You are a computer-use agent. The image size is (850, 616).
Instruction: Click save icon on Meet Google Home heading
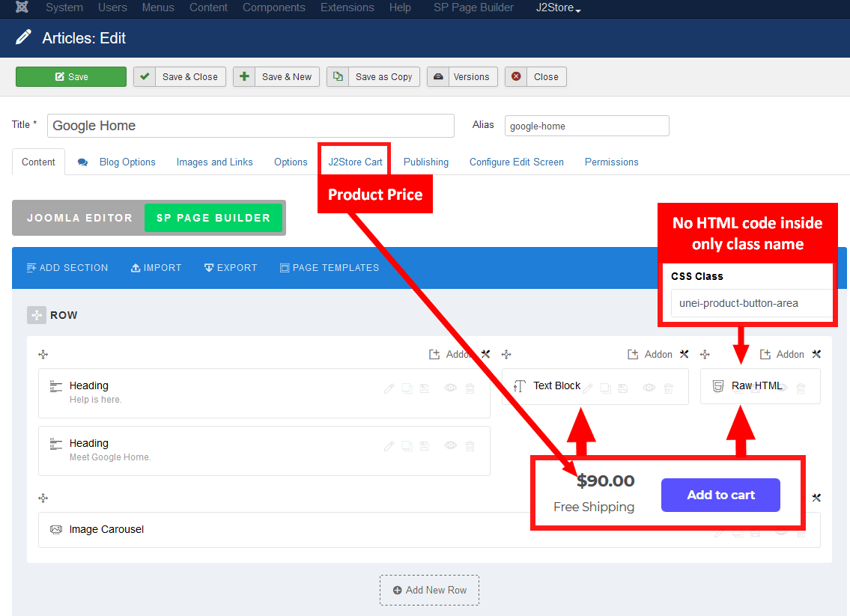(x=425, y=446)
